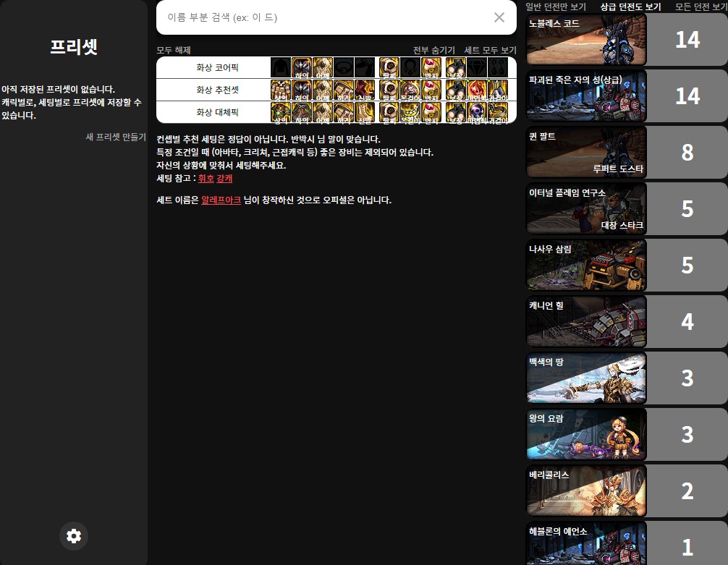Choose the 마법석 icon in 화상 추천셋 row

(476, 90)
